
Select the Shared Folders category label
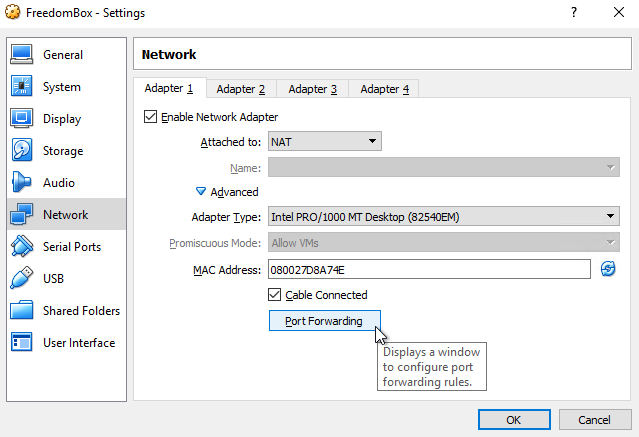[82, 311]
